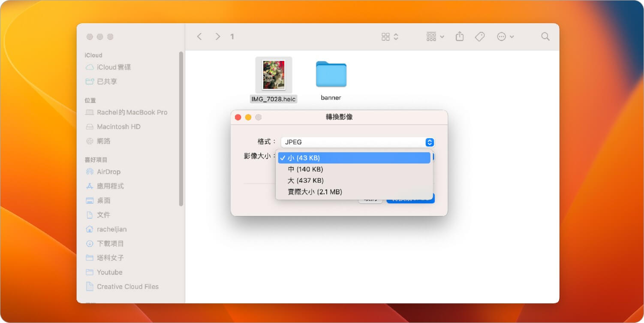This screenshot has height=323, width=644.
Task: Select the banner folder icon
Action: [x=331, y=74]
